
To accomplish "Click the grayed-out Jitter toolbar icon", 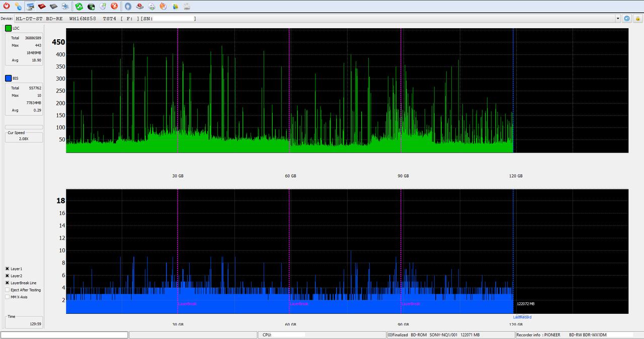I will pos(187,6).
